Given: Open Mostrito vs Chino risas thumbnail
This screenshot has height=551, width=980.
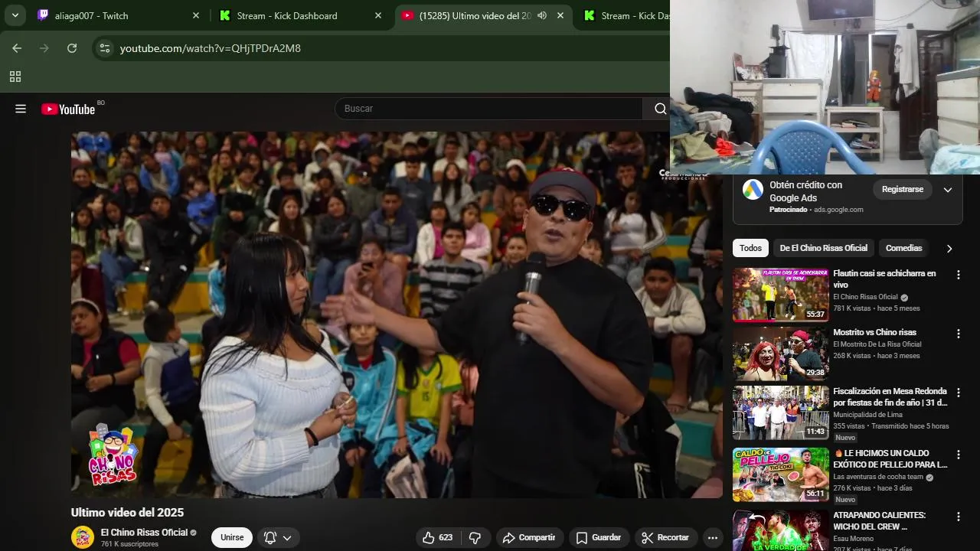Looking at the screenshot, I should tap(781, 354).
